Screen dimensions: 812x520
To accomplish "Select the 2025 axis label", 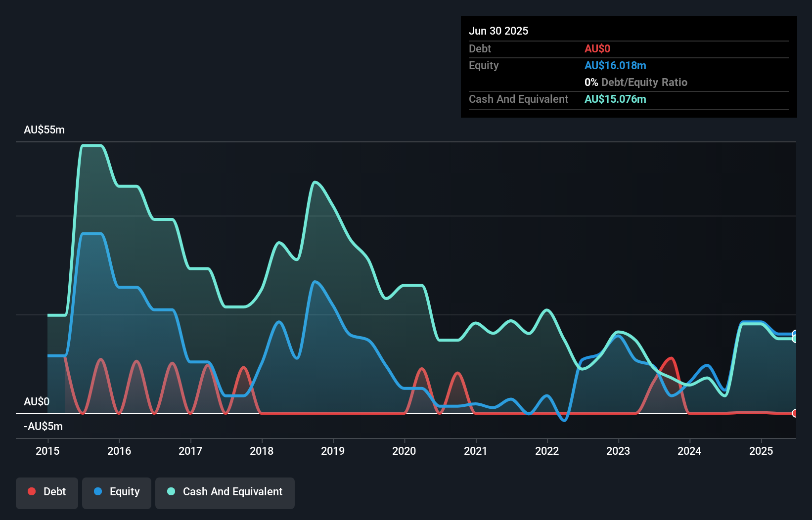I will pos(762,451).
